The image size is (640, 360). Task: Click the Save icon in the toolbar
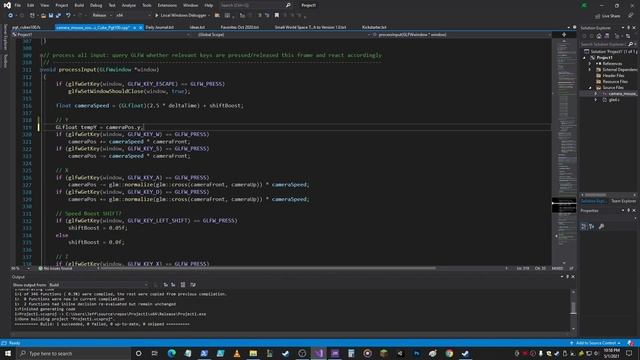point(51,16)
